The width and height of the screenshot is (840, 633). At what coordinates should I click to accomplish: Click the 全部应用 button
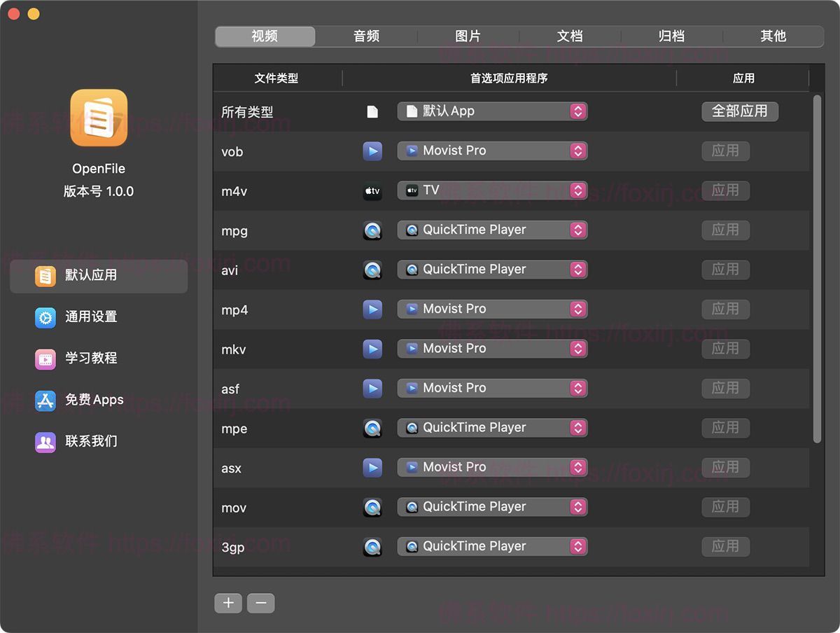click(740, 111)
